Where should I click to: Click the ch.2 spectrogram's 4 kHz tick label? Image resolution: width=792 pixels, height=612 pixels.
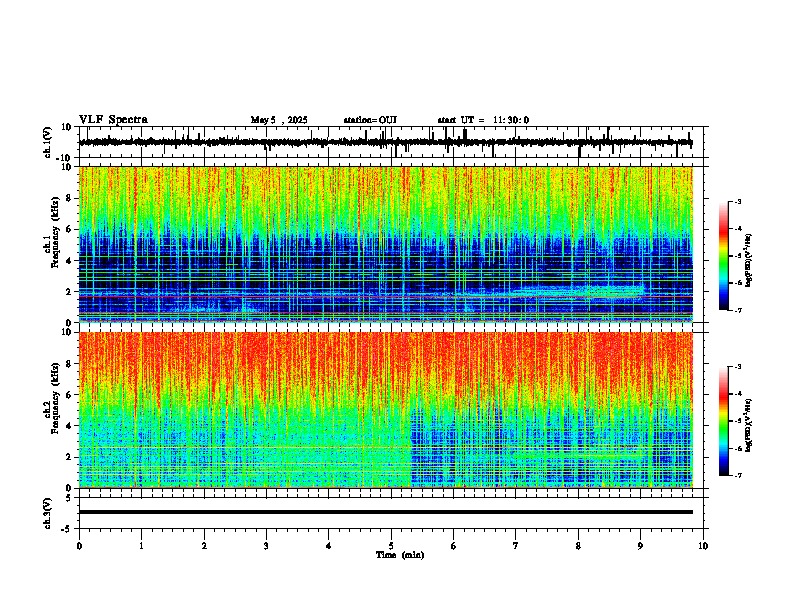click(69, 426)
